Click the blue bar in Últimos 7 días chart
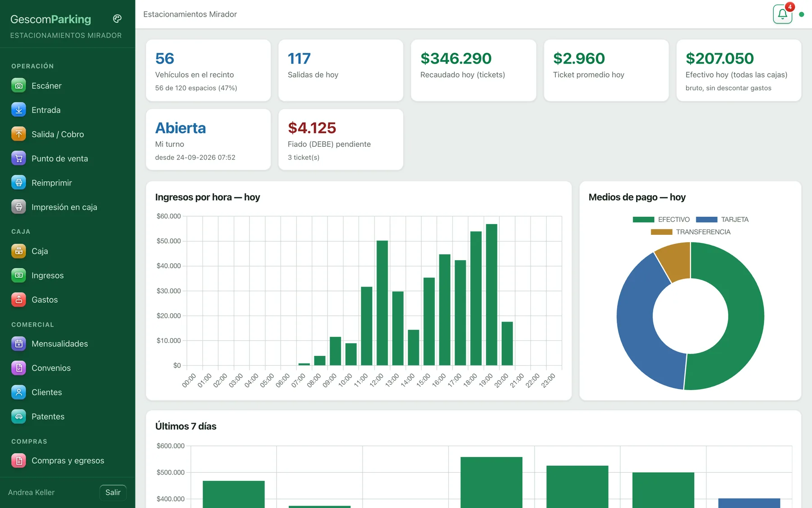Image resolution: width=812 pixels, height=508 pixels. (749, 503)
